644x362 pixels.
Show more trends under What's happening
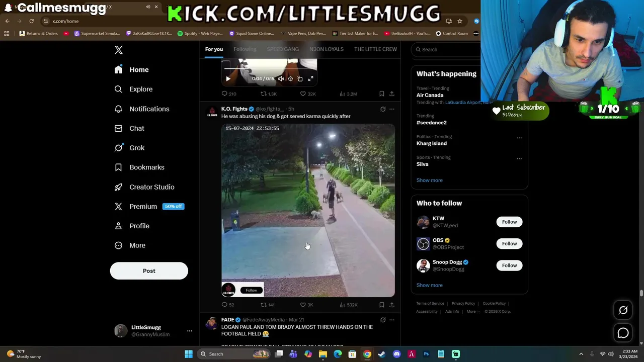pyautogui.click(x=430, y=180)
